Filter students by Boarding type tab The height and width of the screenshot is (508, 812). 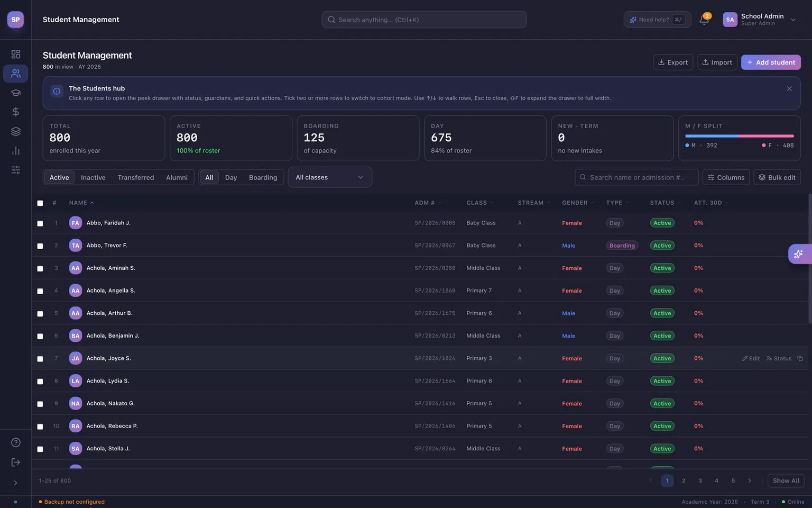tap(263, 177)
